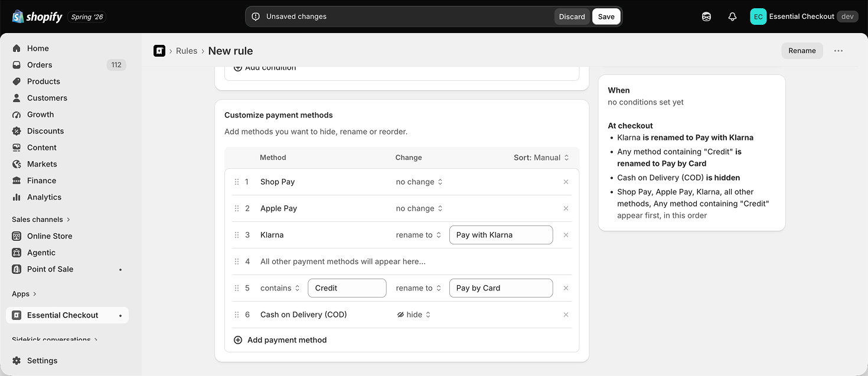868x376 pixels.
Task: Click the Add payment method plus icon
Action: (238, 340)
